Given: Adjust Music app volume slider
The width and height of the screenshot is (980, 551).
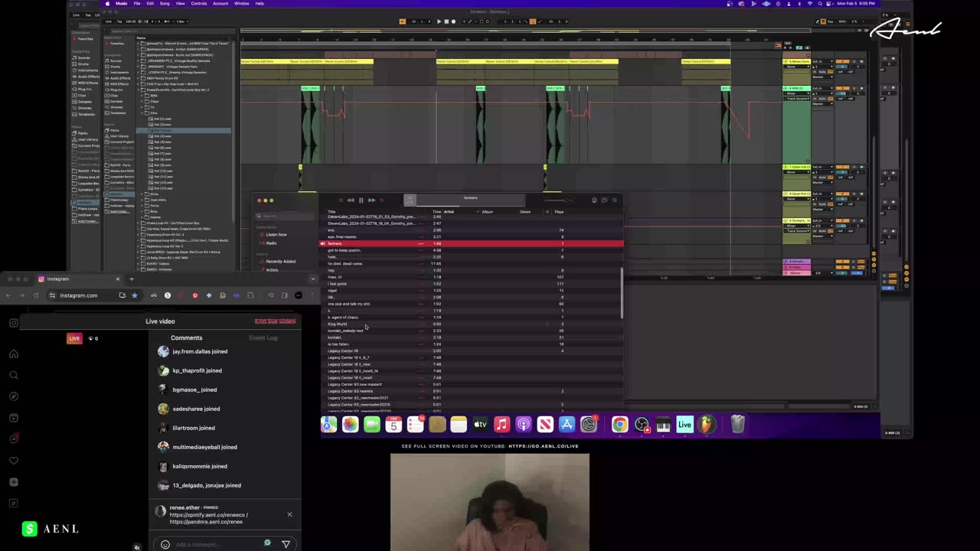Looking at the screenshot, I should tap(558, 201).
